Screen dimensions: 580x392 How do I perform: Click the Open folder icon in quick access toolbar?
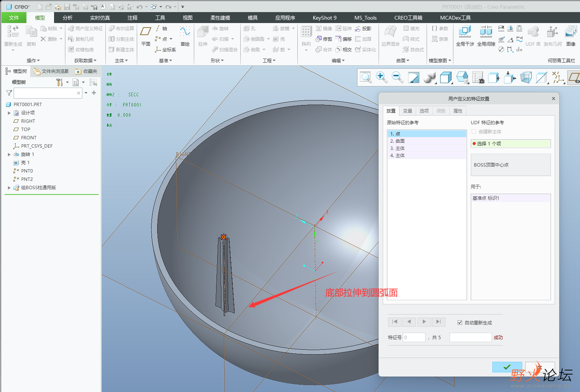(49, 7)
